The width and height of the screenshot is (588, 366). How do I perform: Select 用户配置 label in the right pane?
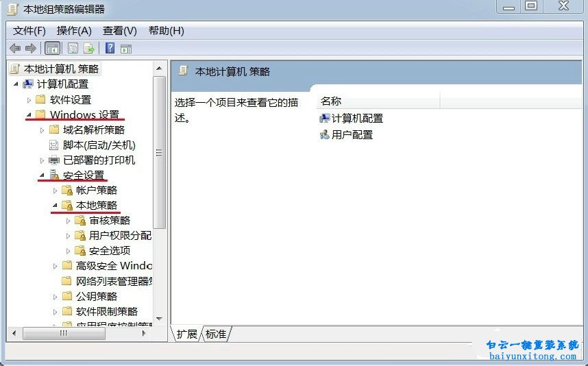352,134
